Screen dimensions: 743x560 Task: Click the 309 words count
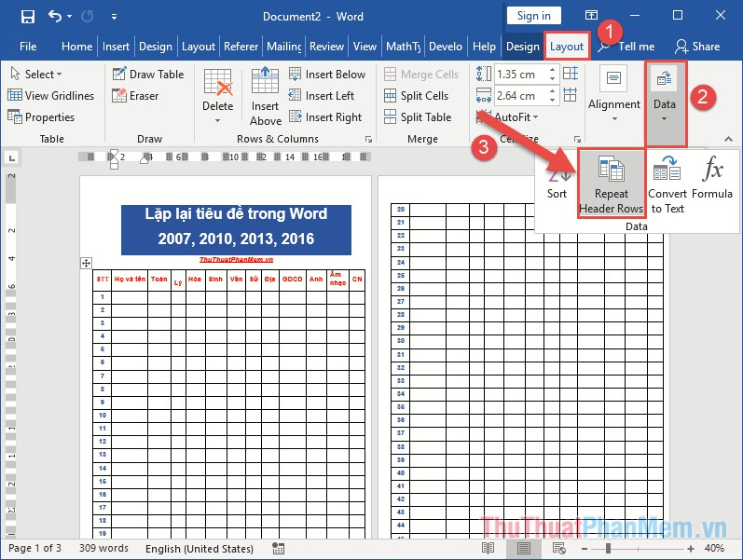pos(103,549)
